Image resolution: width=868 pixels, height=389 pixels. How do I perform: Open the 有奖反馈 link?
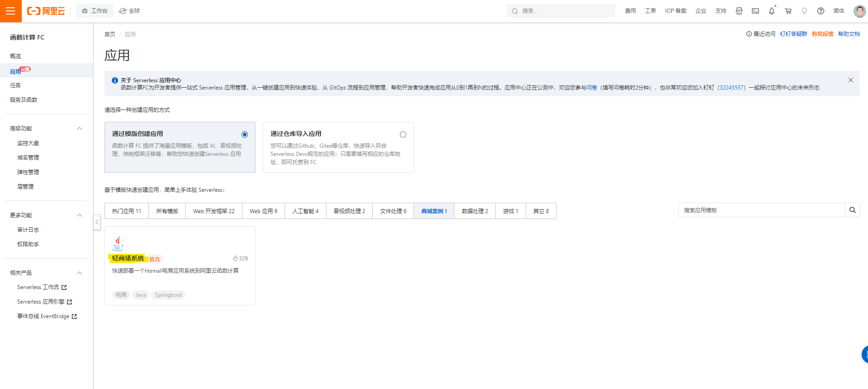(823, 34)
